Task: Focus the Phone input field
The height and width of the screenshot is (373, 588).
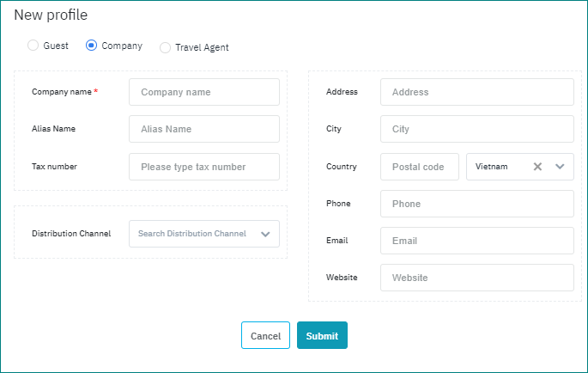Action: (476, 204)
